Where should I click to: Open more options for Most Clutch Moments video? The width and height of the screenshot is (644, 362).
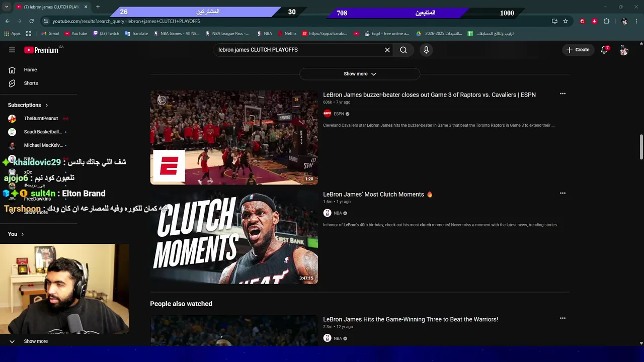tap(562, 193)
